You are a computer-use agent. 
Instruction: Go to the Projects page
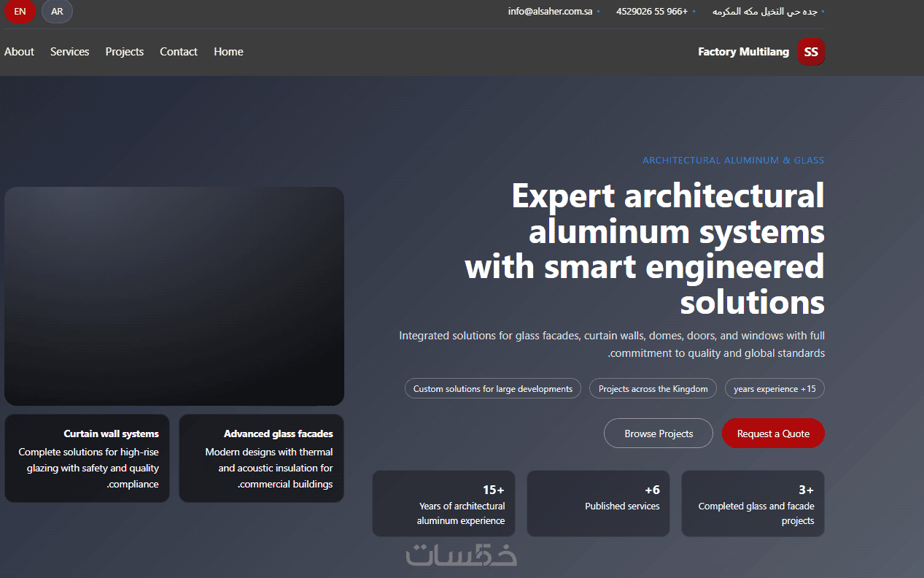[125, 52]
